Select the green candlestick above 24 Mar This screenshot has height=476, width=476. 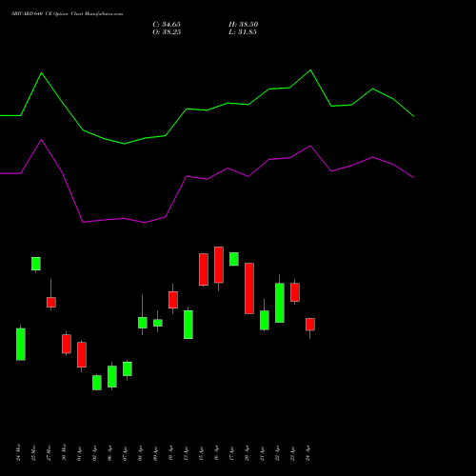click(21, 344)
